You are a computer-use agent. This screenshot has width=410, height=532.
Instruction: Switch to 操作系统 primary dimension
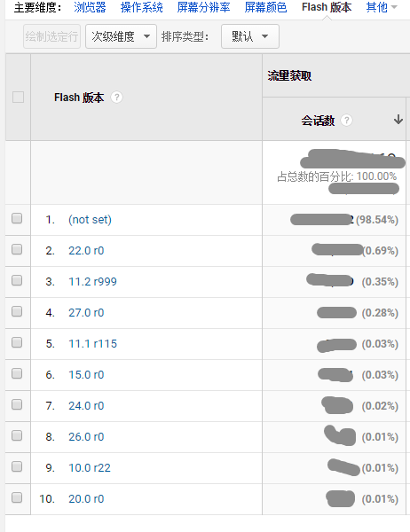coord(142,7)
